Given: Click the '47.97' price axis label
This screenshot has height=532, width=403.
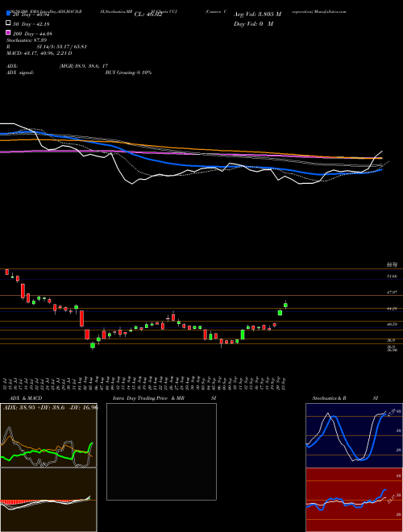Looking at the screenshot, I should pyautogui.click(x=392, y=292).
